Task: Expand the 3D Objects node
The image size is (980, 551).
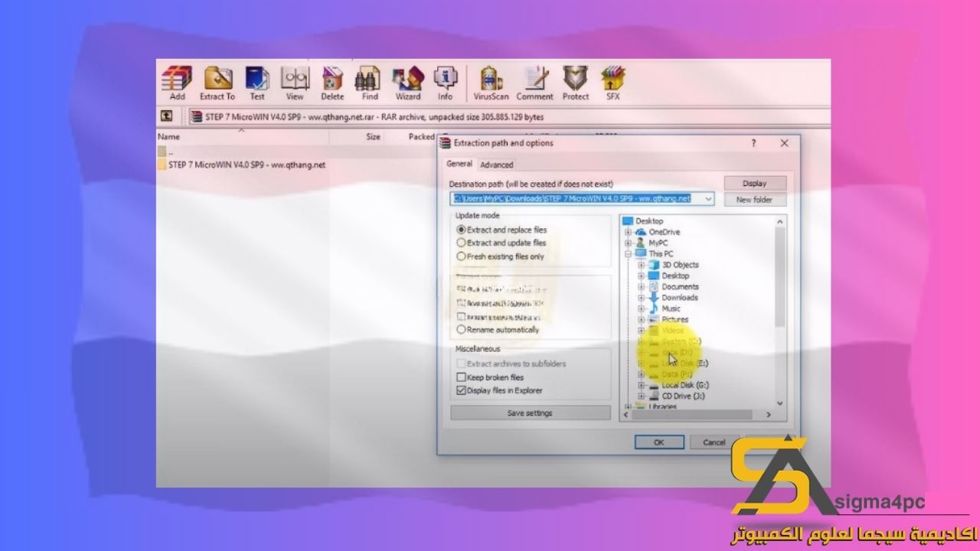Action: (642, 265)
